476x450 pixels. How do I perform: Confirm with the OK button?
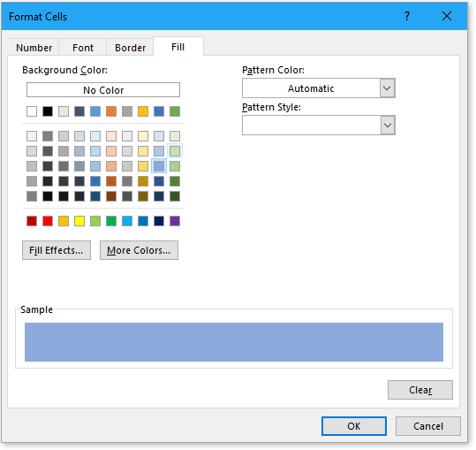point(354,426)
